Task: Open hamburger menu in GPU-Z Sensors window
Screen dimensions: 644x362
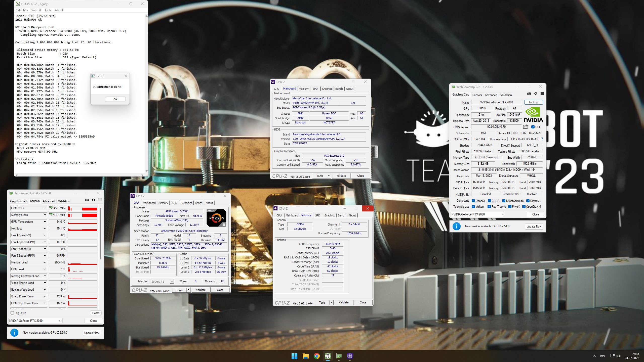Action: 100,200
